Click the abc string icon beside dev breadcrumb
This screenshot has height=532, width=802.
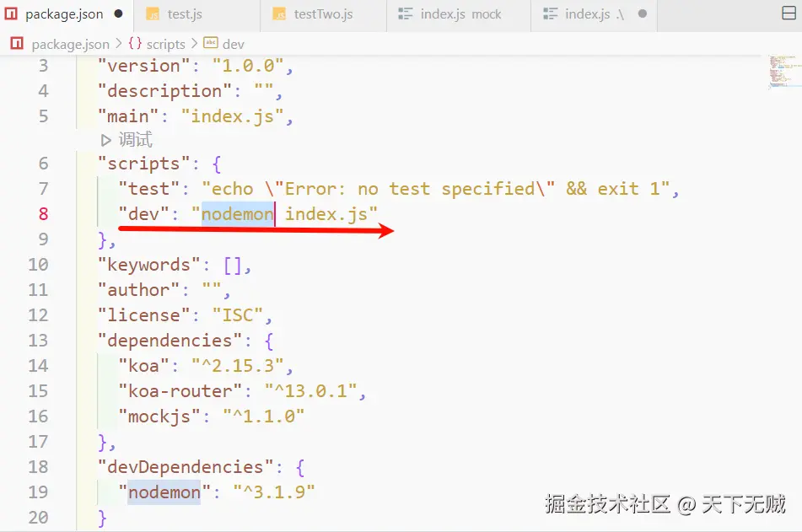[x=211, y=43]
